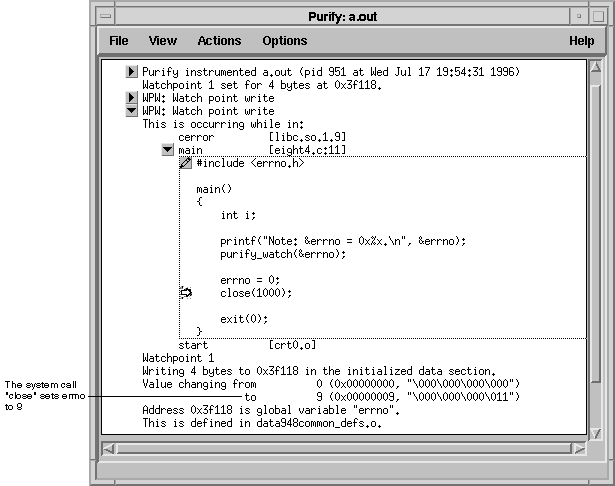The width and height of the screenshot is (615, 486).
Task: Open the File menu
Action: (118, 41)
